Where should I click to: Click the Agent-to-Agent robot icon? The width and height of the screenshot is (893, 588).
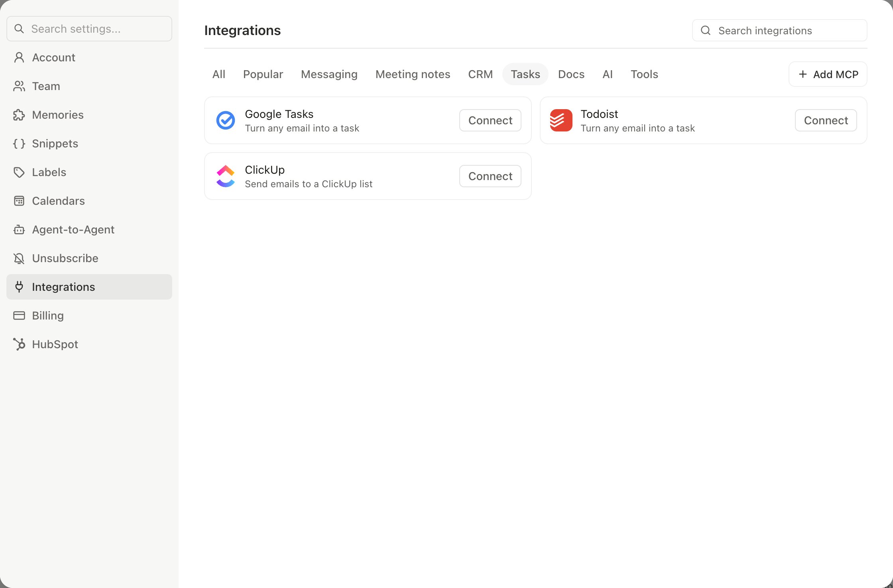pyautogui.click(x=19, y=229)
